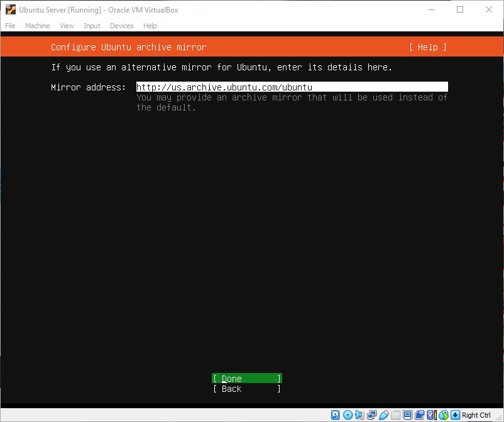504x422 pixels.
Task: Minimize the VirtualBox window
Action: [x=432, y=9]
